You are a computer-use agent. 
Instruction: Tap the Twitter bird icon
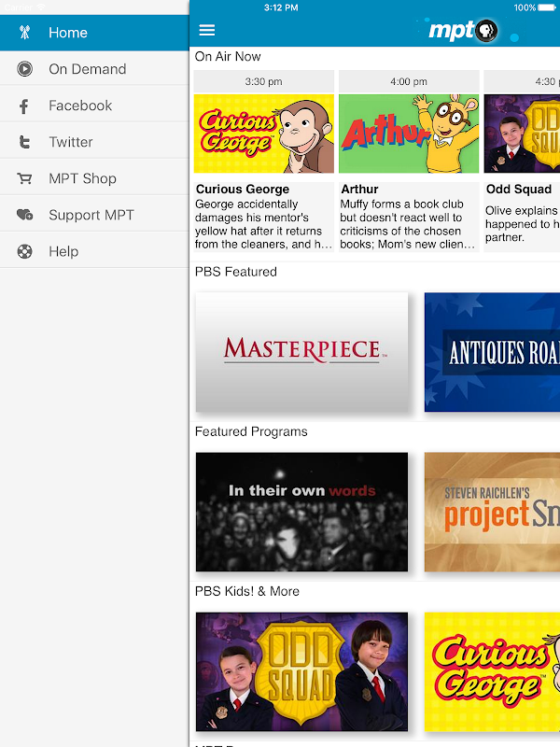[x=25, y=143]
